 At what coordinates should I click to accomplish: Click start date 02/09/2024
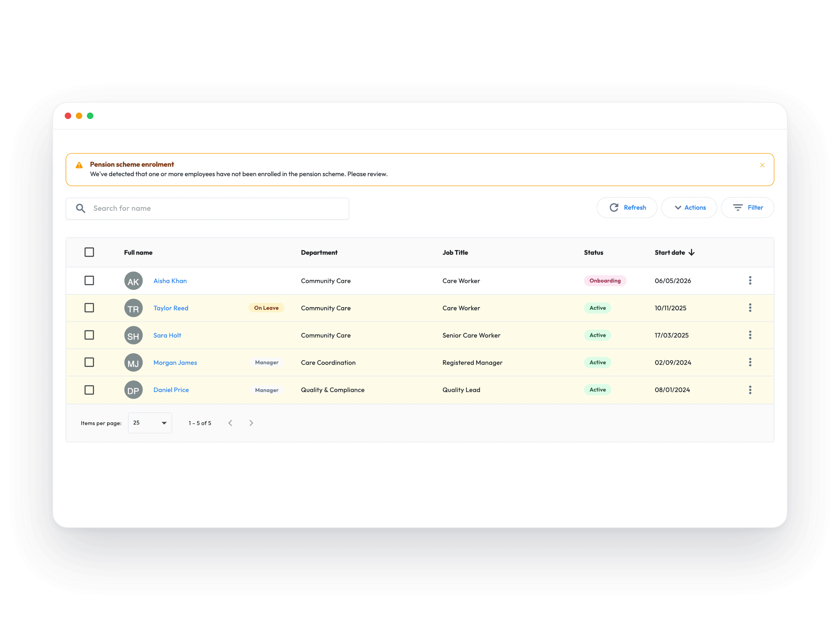(673, 363)
